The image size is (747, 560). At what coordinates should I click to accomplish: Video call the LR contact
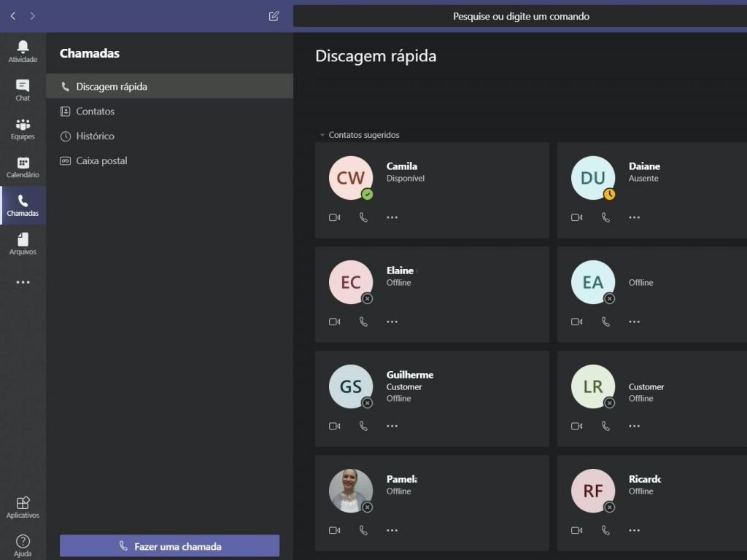[576, 426]
